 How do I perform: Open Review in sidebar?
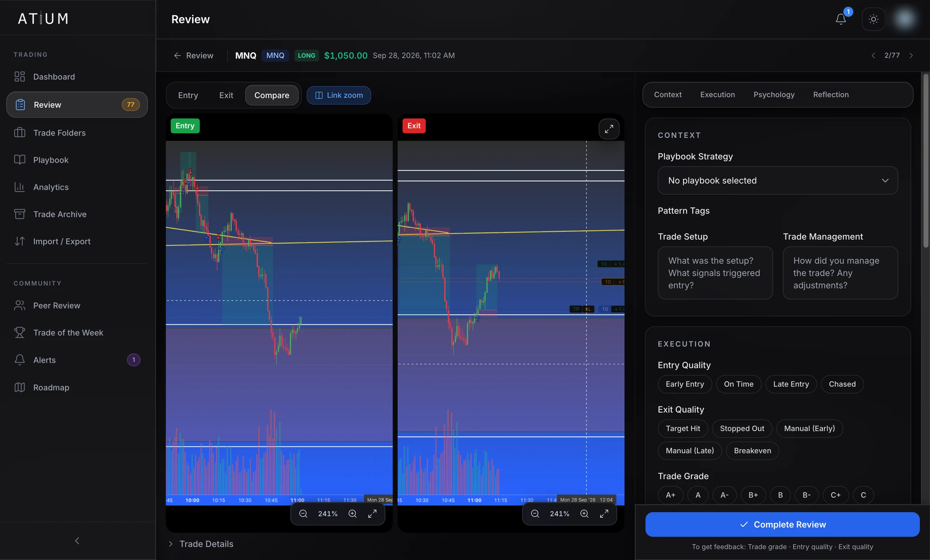77,105
